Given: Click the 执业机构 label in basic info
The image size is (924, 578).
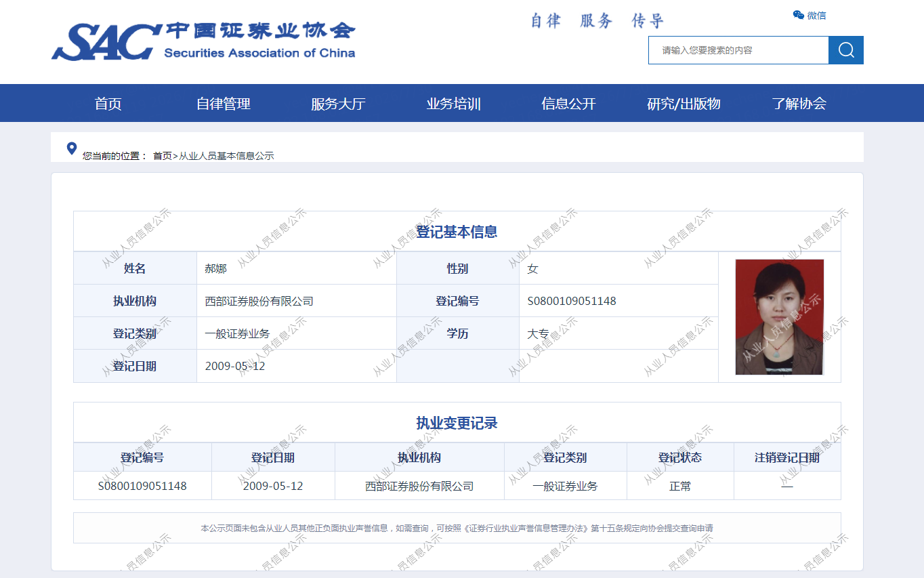Looking at the screenshot, I should [135, 302].
